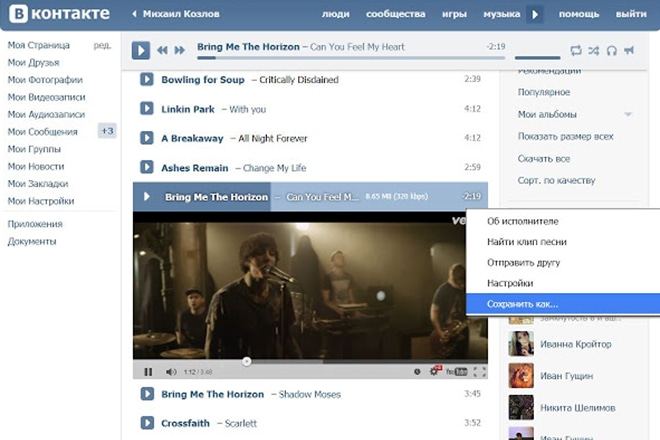660x440 pixels.
Task: Pause the embedded video
Action: (x=148, y=371)
